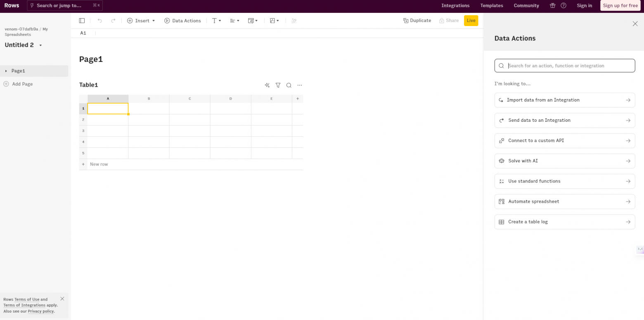
Task: Click the gift icon in top bar
Action: click(x=552, y=6)
